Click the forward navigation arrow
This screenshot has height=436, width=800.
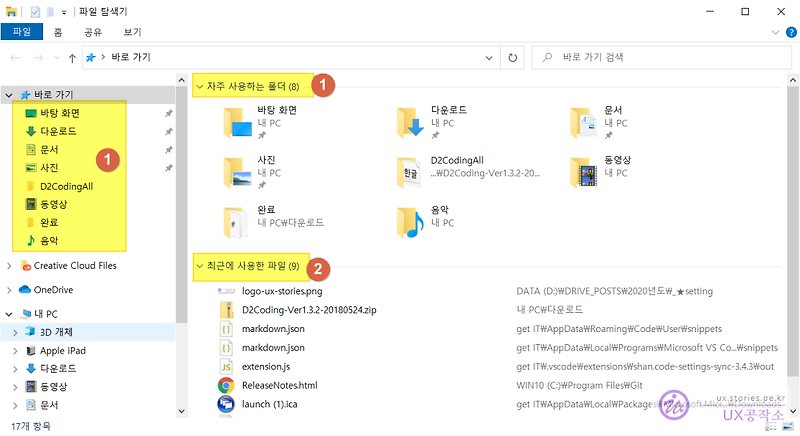pyautogui.click(x=38, y=58)
